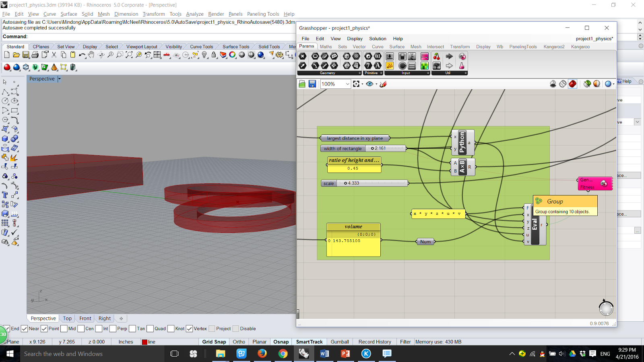Open the Grasshopper zoom percentage dropdown
Image resolution: width=644 pixels, height=362 pixels.
tap(347, 84)
